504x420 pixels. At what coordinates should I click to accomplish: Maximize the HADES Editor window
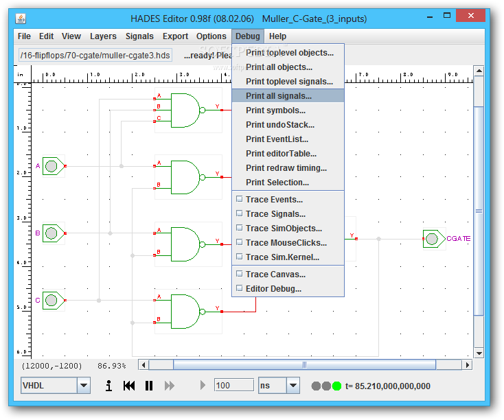point(447,15)
